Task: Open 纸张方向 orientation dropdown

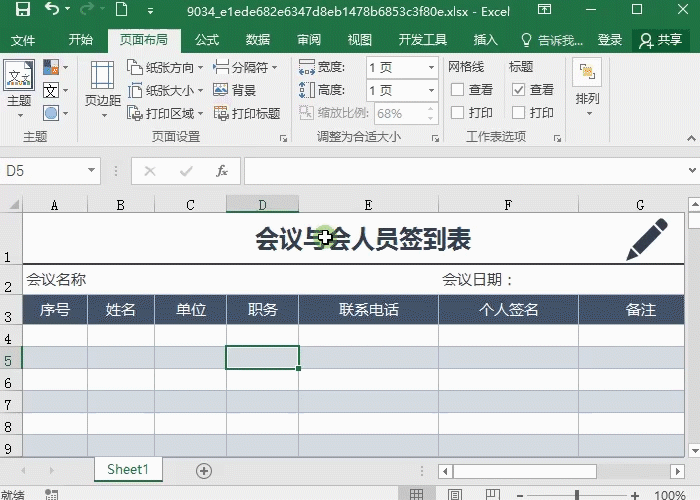Action: pyautogui.click(x=165, y=67)
